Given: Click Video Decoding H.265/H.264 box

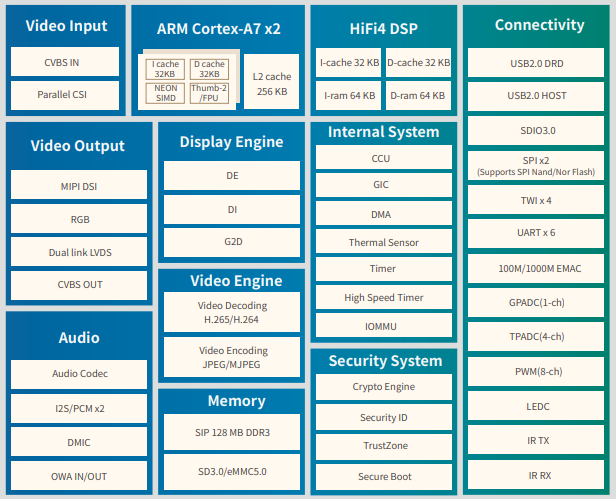Looking at the screenshot, I should point(231,312).
